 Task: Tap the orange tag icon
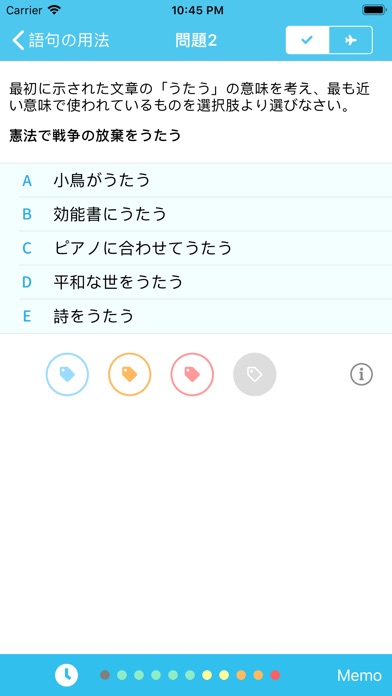coord(130,374)
